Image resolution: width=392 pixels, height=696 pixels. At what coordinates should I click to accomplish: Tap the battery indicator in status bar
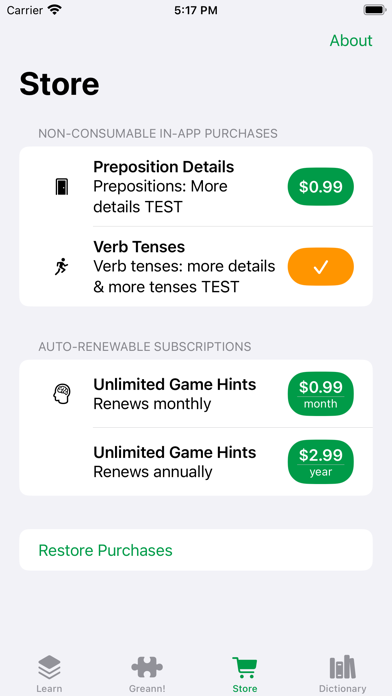pyautogui.click(x=375, y=10)
